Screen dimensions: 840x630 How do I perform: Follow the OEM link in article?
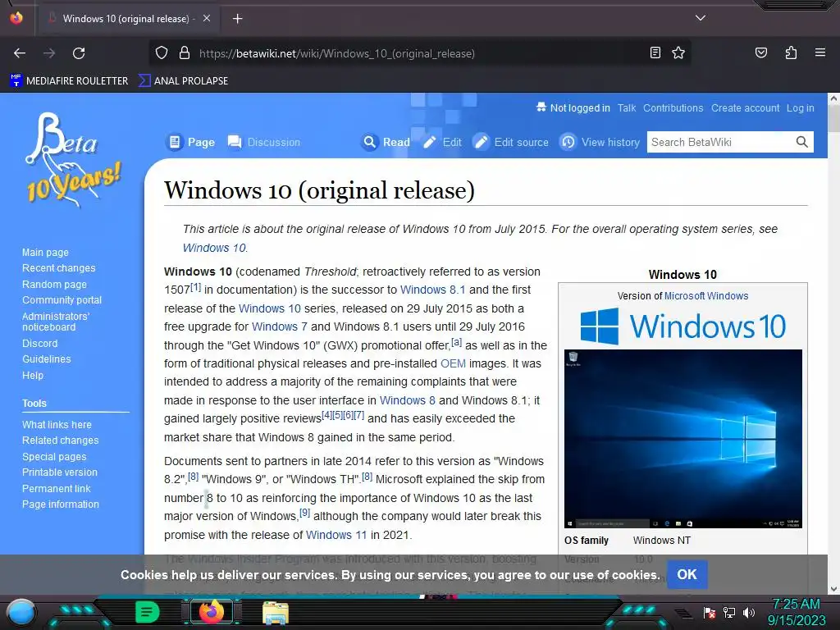(453, 363)
